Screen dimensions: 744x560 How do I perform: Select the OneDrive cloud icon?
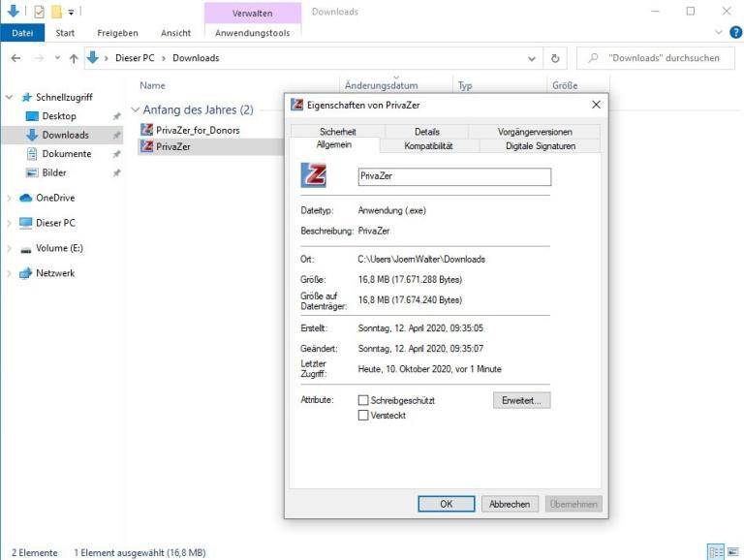coord(26,198)
